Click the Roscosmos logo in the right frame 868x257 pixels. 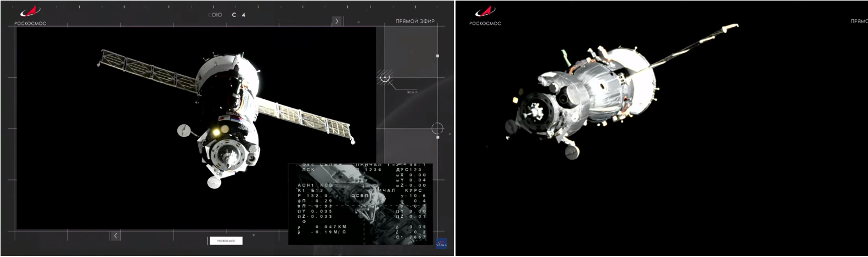484,15
